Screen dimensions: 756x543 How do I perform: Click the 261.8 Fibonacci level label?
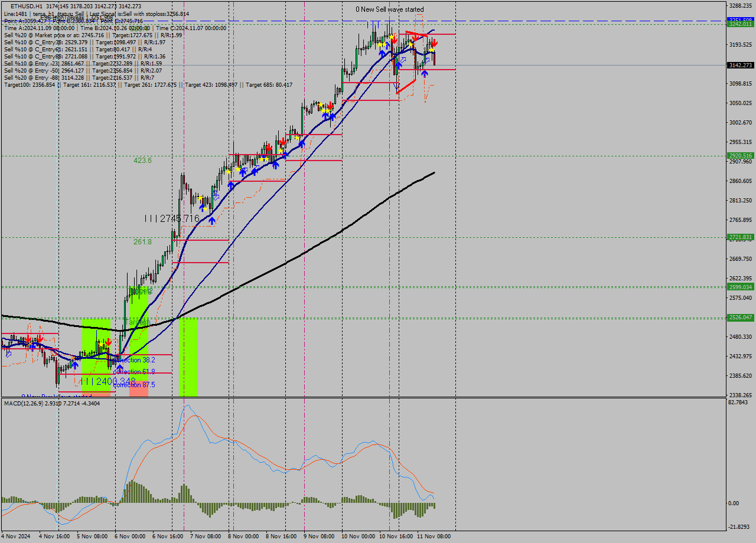point(142,242)
